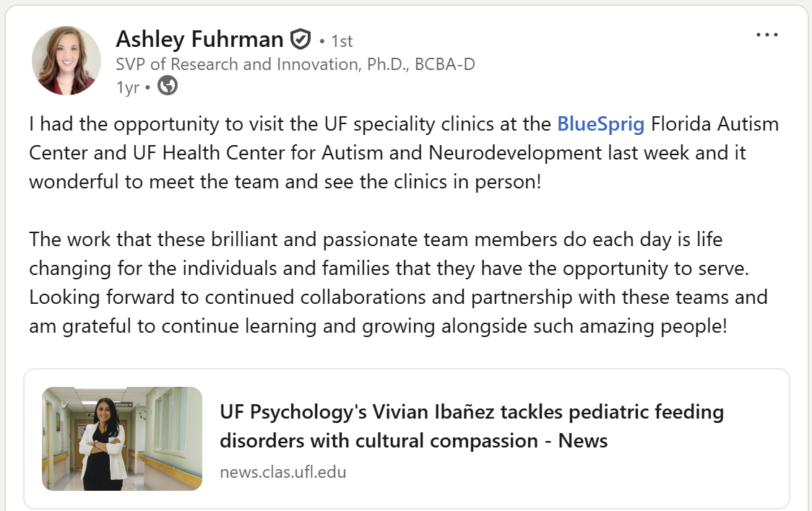
Task: Click Ashley Fuhrman's profile photo
Action: pyautogui.click(x=66, y=61)
